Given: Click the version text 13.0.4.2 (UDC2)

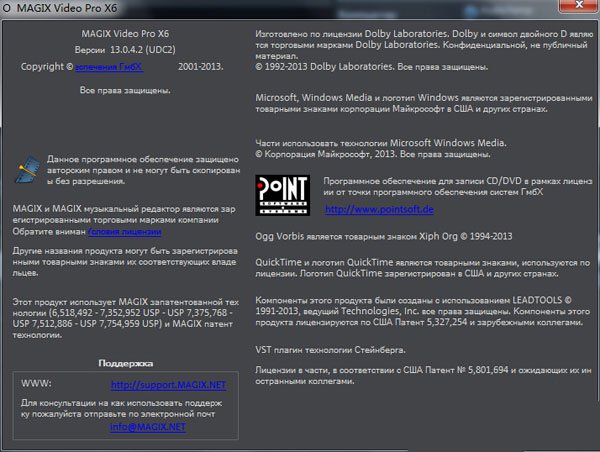Looking at the screenshot, I should click(x=143, y=50).
